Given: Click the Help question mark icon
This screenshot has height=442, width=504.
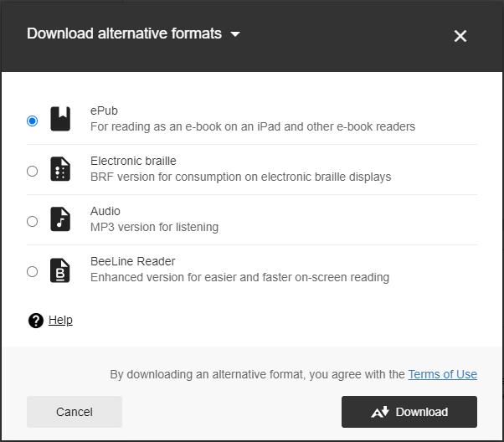Looking at the screenshot, I should [35, 321].
